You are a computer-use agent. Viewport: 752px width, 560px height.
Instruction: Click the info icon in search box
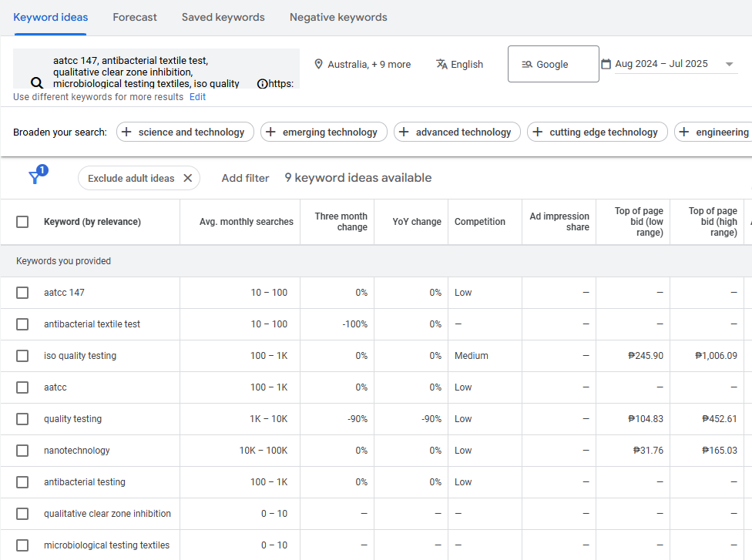(262, 83)
